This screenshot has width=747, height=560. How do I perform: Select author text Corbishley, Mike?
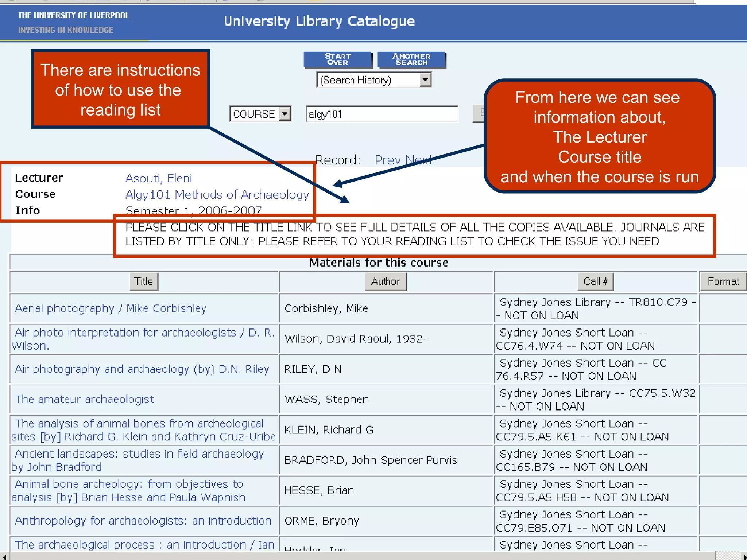326,308
